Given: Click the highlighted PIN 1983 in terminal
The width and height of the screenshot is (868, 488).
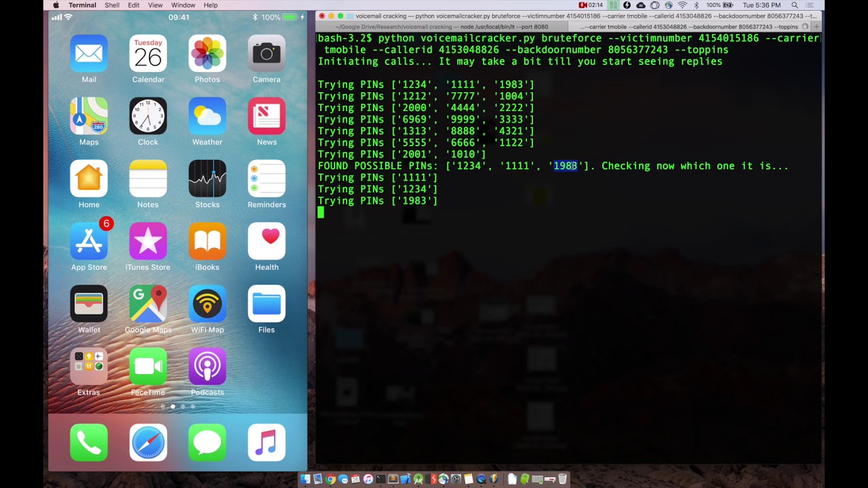Looking at the screenshot, I should (x=566, y=166).
